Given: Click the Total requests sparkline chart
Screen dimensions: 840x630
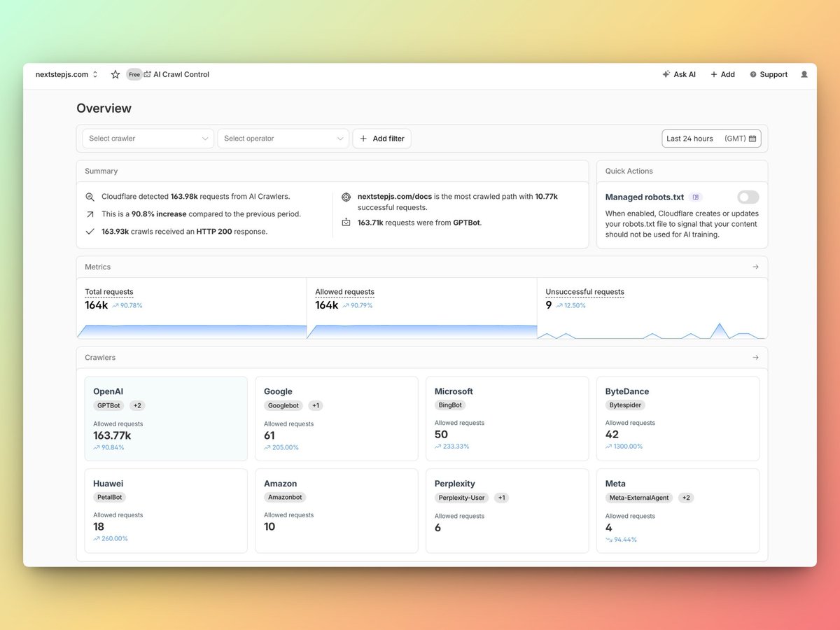Looking at the screenshot, I should click(192, 331).
